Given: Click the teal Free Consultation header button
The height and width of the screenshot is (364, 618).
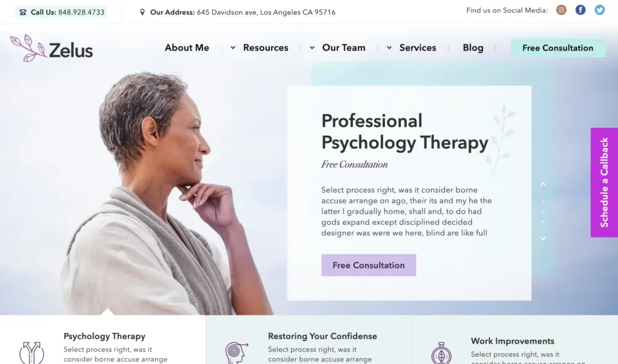Looking at the screenshot, I should [x=558, y=48].
